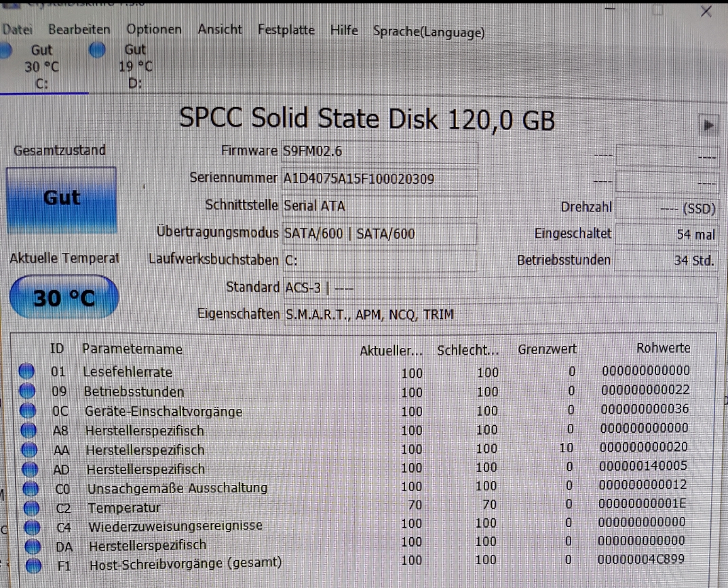Click the Schnittstelle field Serial ATA
This screenshot has height=588, width=728.
coord(380,206)
